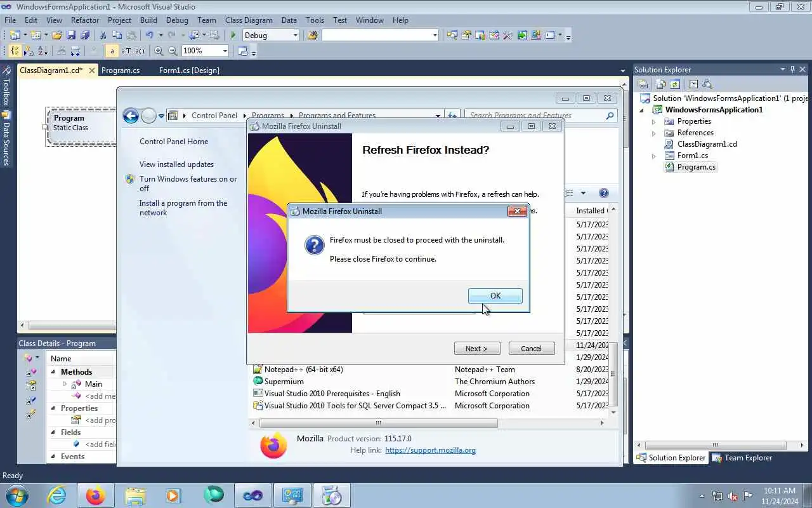Expand the References node in Solution Explorer
Image resolution: width=812 pixels, height=508 pixels.
pos(653,133)
